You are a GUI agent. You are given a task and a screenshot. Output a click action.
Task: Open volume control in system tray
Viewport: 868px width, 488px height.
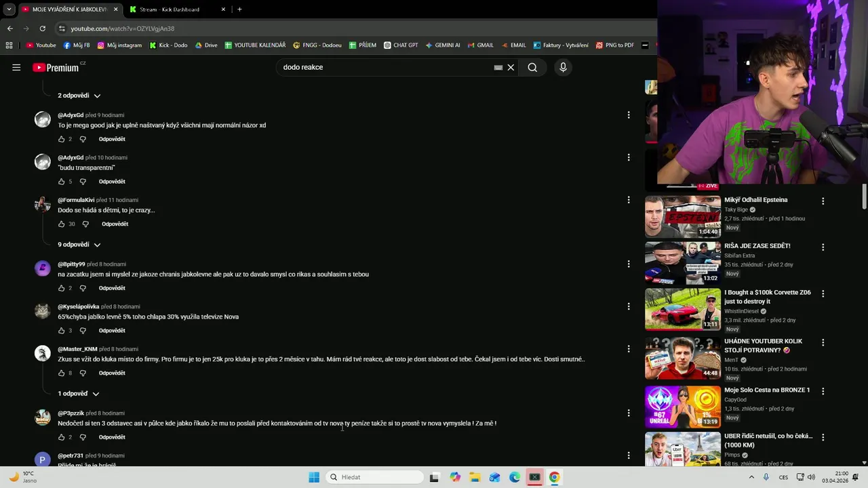tap(811, 477)
